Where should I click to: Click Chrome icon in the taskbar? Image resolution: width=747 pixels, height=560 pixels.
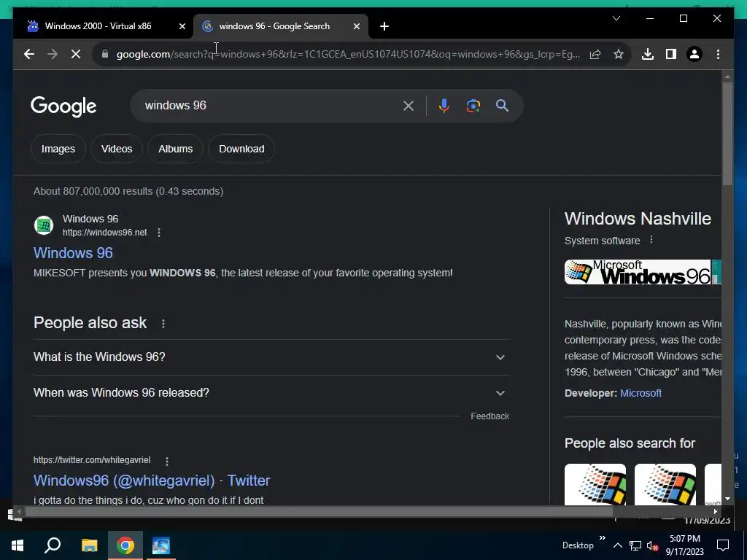[x=125, y=545]
